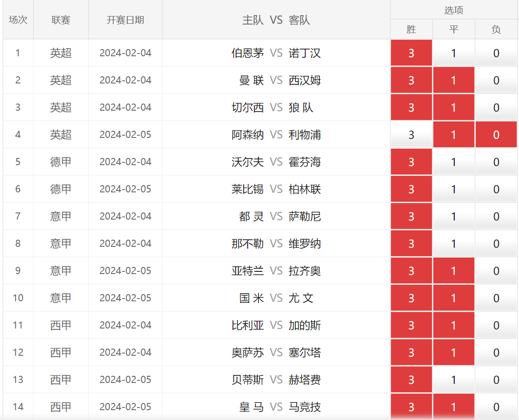This screenshot has width=519, height=420.
Task: Click the team name 马竞技
Action: coord(304,407)
